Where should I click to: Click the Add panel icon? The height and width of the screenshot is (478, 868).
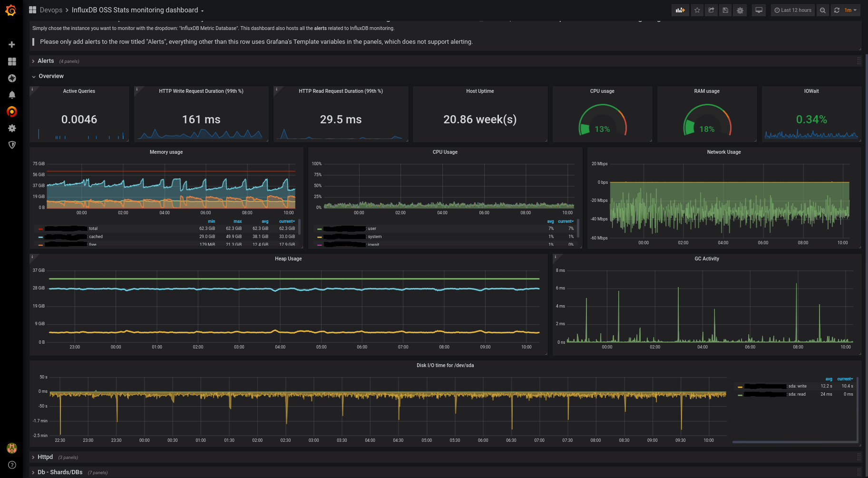[680, 10]
